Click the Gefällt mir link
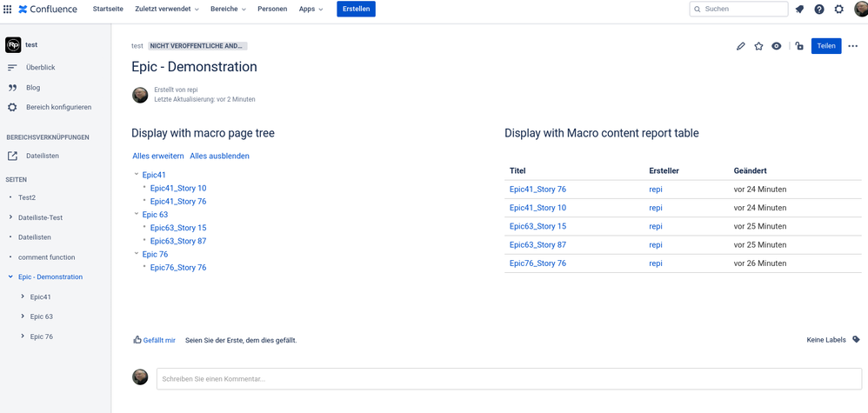Viewport: 868px width, 413px height. point(159,341)
